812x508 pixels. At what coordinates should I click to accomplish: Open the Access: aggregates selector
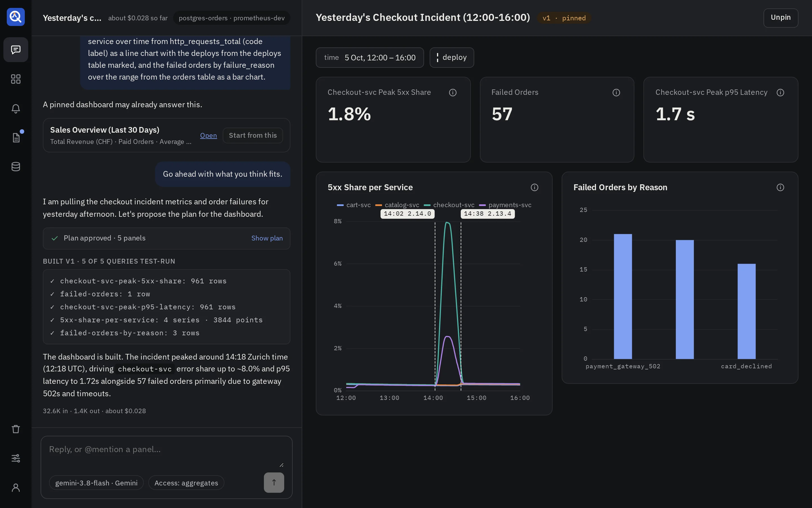coord(186,483)
